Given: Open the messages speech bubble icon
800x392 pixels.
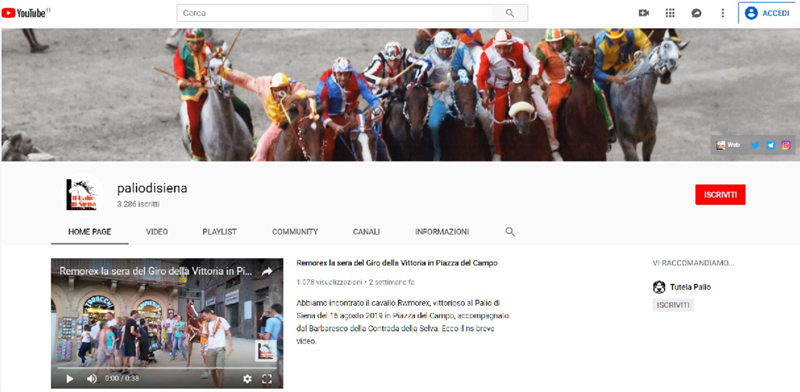Looking at the screenshot, I should tap(696, 13).
